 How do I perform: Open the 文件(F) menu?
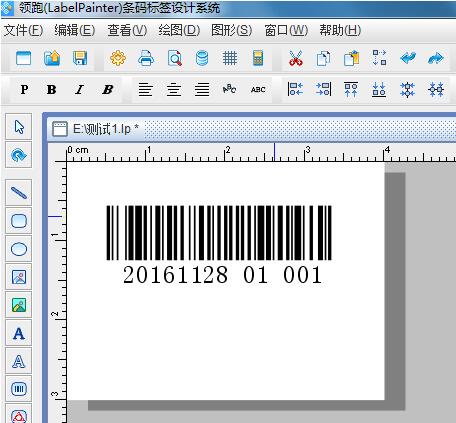(x=23, y=31)
